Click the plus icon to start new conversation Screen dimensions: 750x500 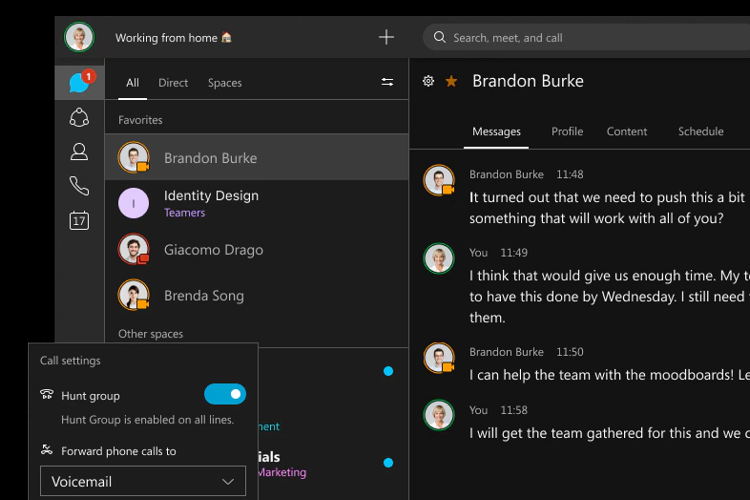coord(386,38)
